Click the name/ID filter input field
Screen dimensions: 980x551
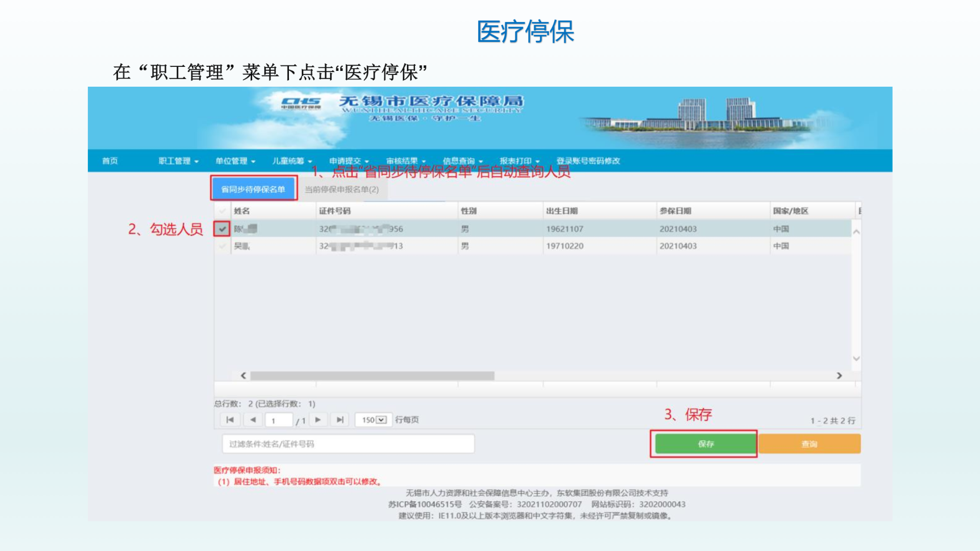(x=348, y=444)
